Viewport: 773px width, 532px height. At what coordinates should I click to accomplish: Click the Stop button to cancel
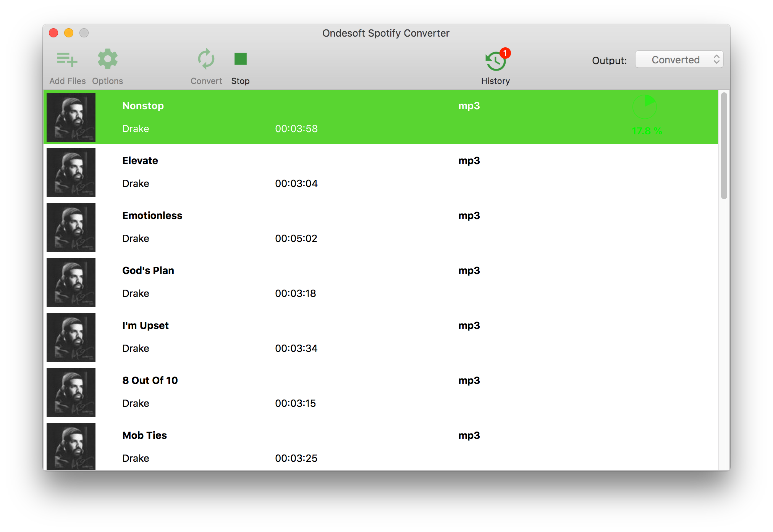coord(241,59)
